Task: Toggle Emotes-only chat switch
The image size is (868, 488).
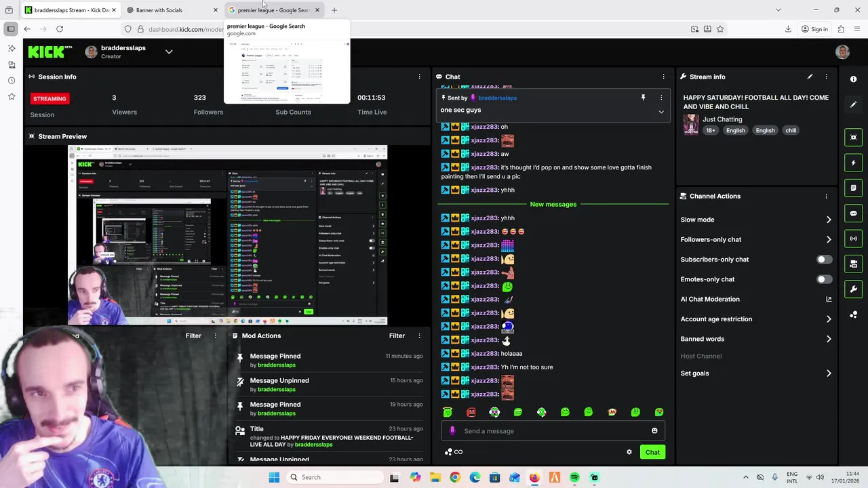Action: (x=824, y=279)
